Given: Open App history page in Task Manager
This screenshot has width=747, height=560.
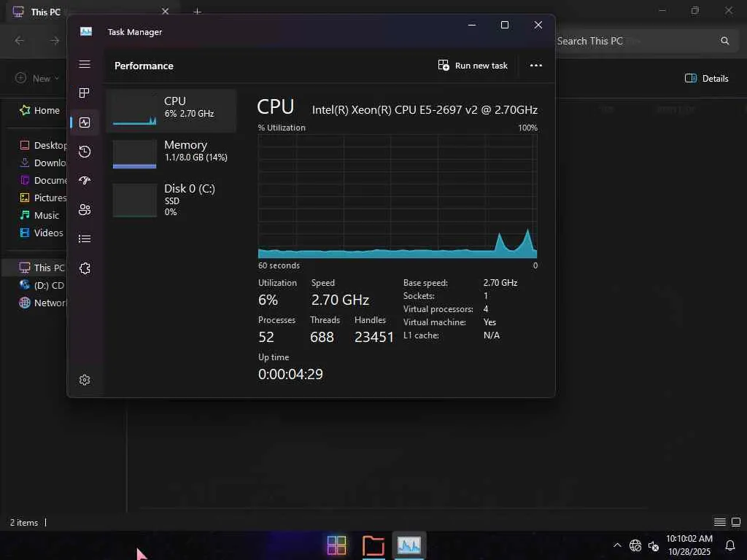Looking at the screenshot, I should 85,152.
